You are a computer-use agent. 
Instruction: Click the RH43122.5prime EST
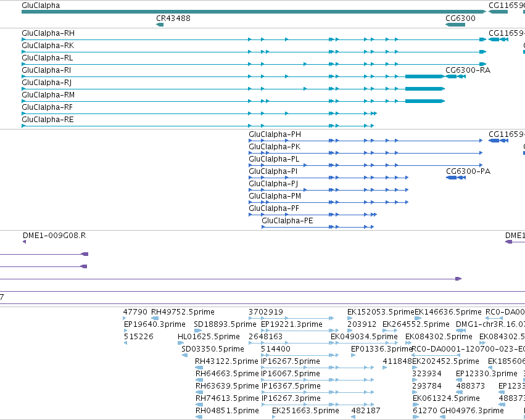point(226,362)
